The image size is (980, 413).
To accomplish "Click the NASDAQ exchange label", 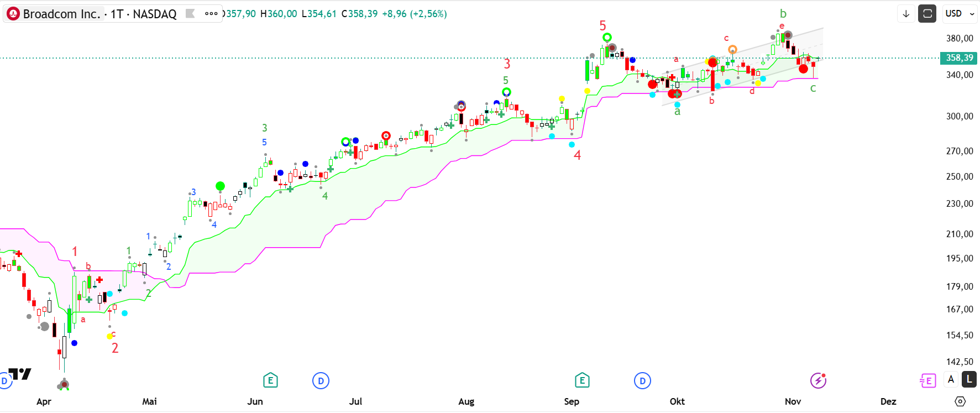I will tap(155, 14).
